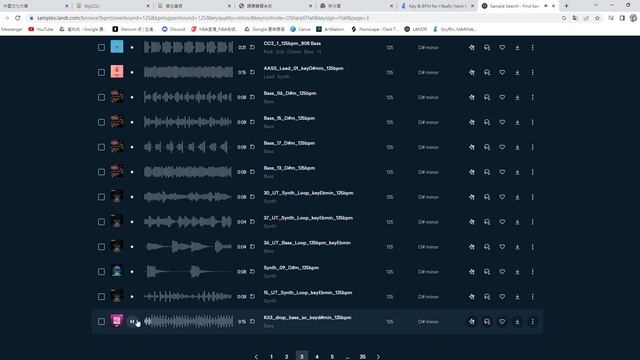Go to the previous results page with the left chevron

pos(256,356)
